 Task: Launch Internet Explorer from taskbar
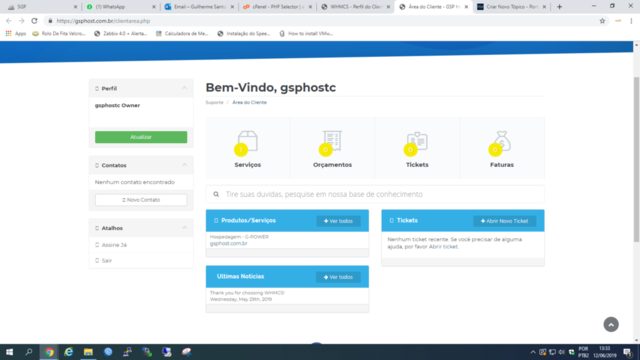pos(69,352)
